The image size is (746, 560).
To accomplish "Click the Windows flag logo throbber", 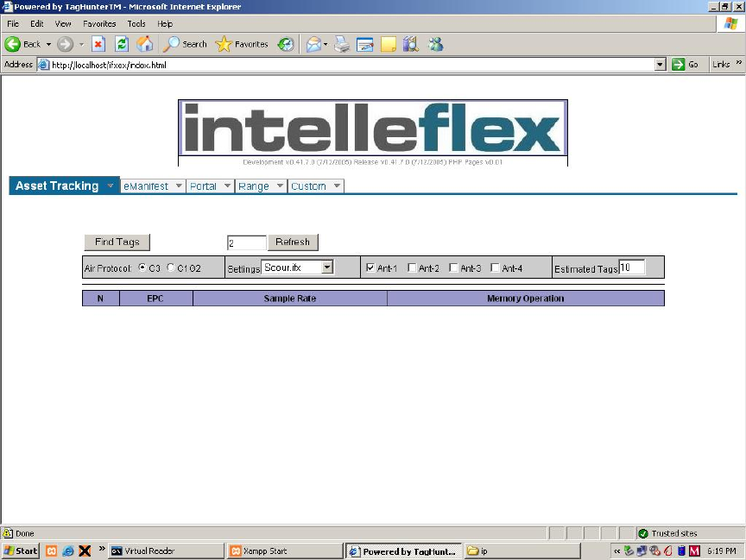I will coord(730,23).
